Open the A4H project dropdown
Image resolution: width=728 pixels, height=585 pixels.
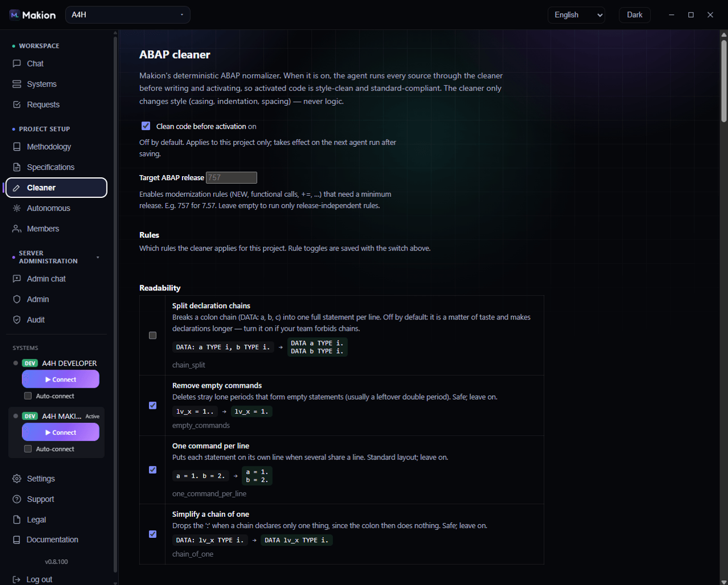(x=128, y=15)
